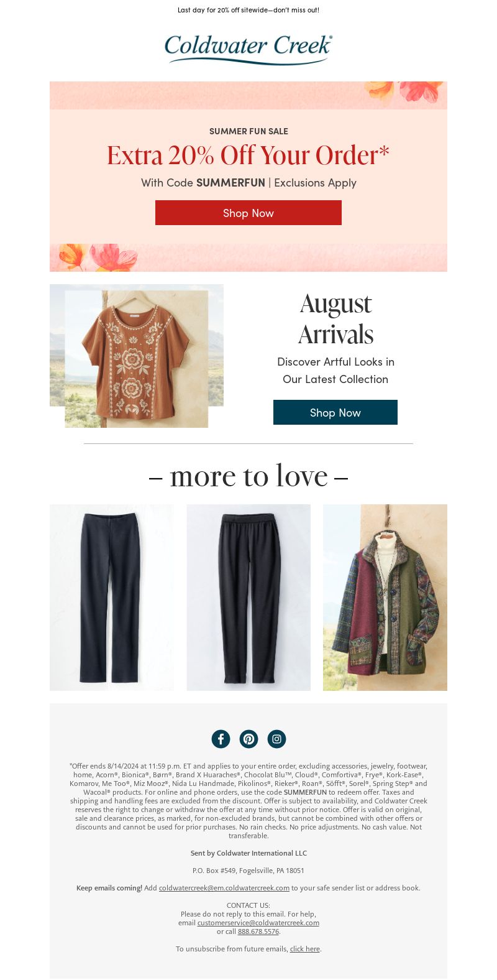
Task: Open the customerservice@coldwatercreek.com email link
Action: (258, 923)
